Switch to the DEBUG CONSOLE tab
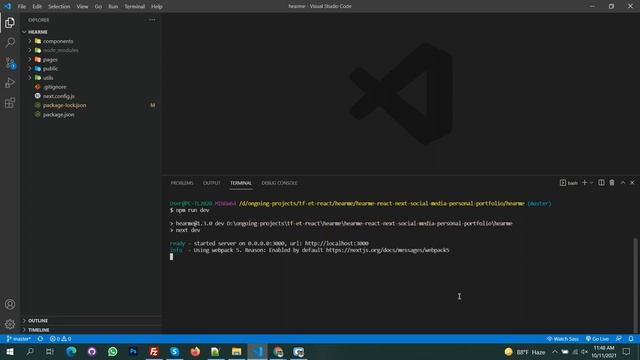This screenshot has width=640, height=360. (280, 183)
